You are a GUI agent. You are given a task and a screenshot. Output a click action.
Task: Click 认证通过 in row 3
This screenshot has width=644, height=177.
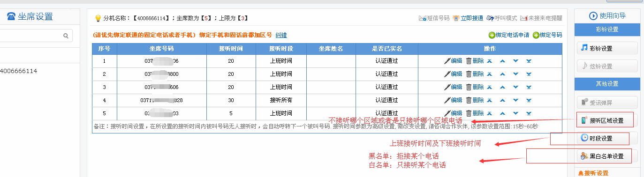386,87
